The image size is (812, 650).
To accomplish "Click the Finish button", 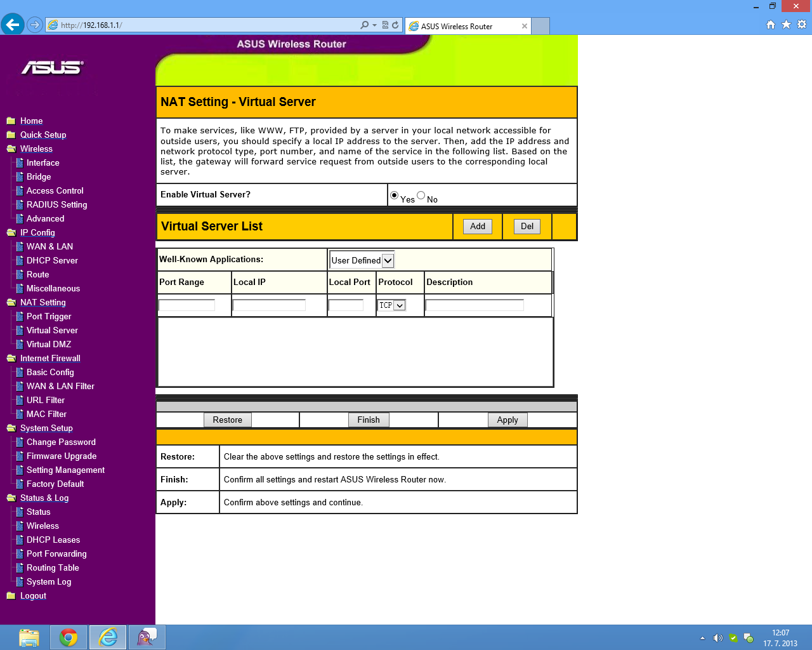I will tap(369, 420).
